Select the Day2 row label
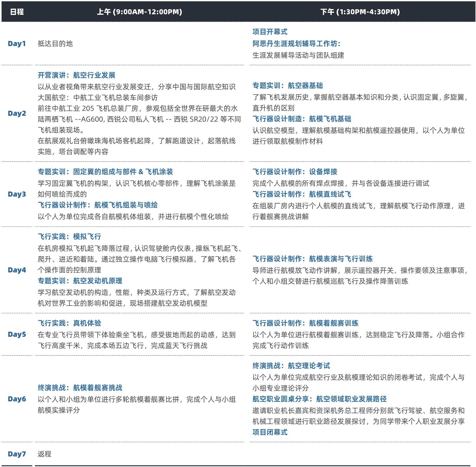Screen dimensions: 476x467 pos(17,113)
